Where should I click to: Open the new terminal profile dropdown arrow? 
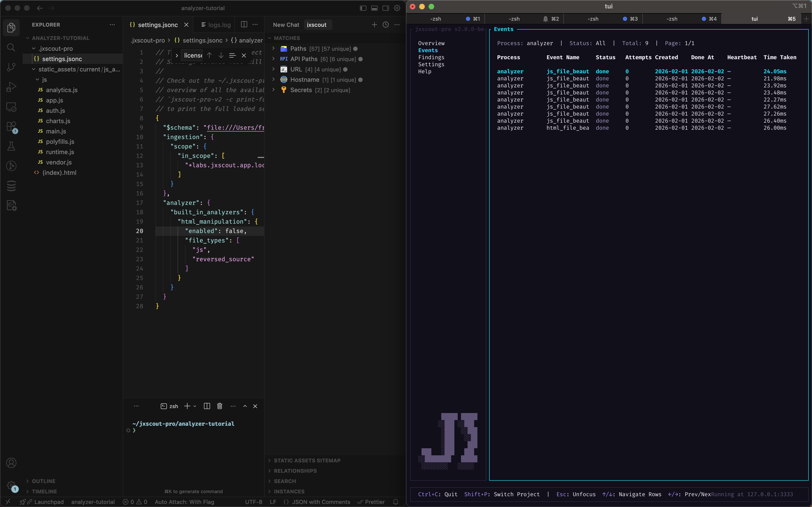(x=195, y=406)
